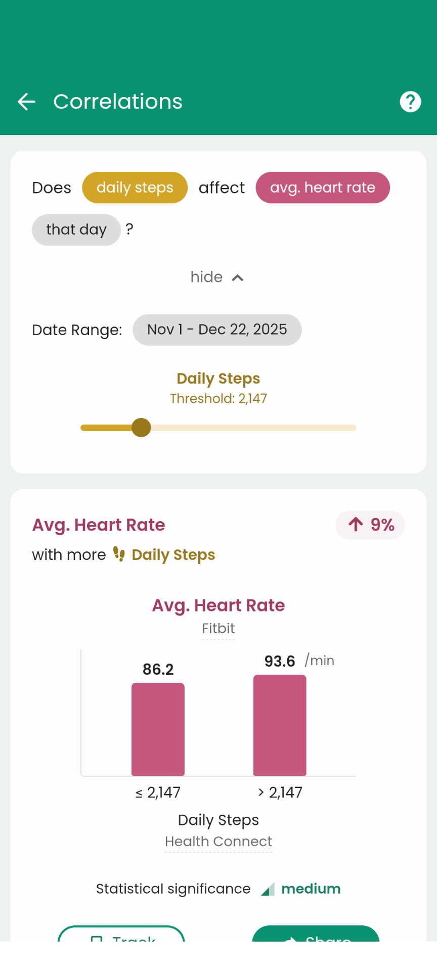Click the footsteps icon after 'with more'

pyautogui.click(x=119, y=554)
